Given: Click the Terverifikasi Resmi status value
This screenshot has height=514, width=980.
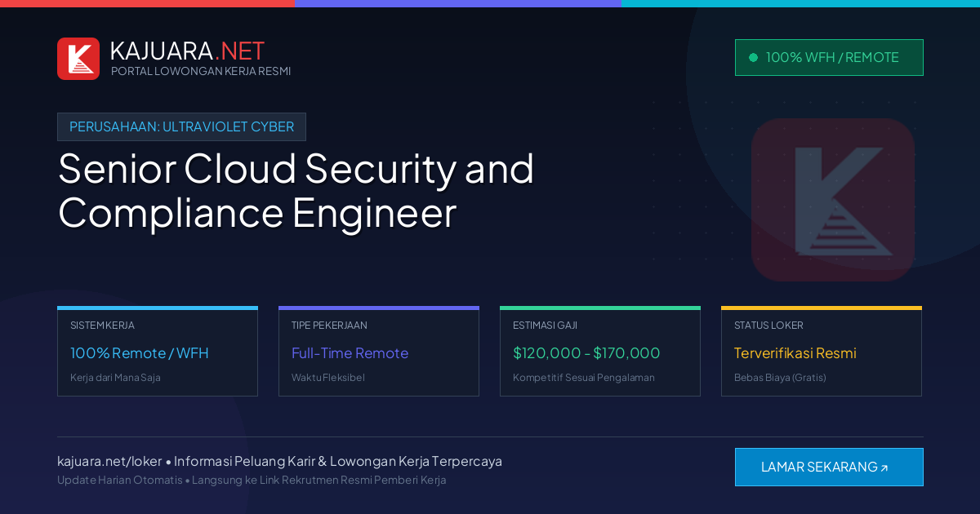Looking at the screenshot, I should (795, 353).
